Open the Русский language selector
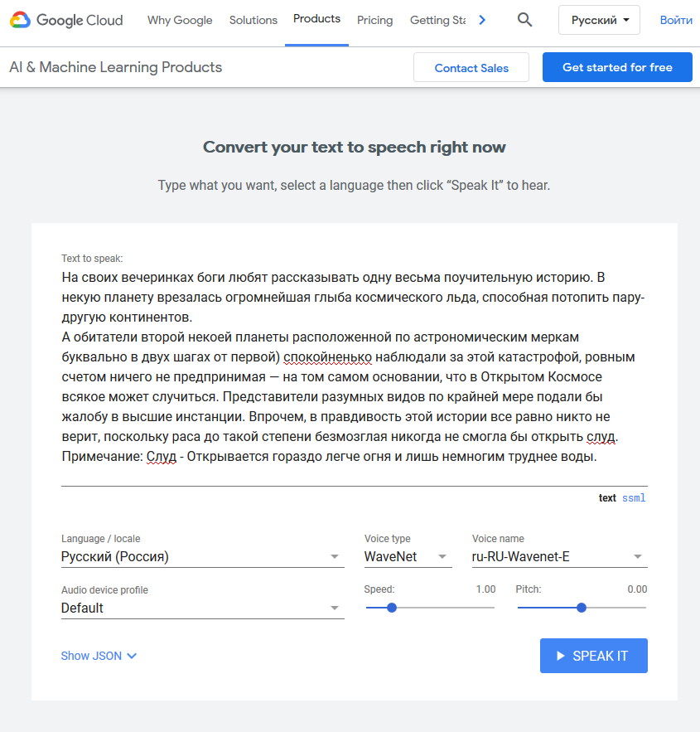 599,20
